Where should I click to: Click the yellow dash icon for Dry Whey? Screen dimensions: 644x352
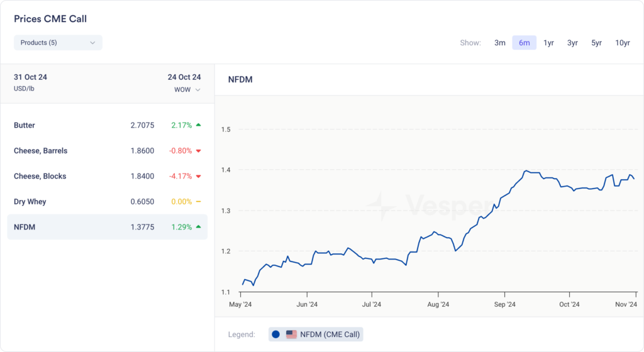point(198,202)
